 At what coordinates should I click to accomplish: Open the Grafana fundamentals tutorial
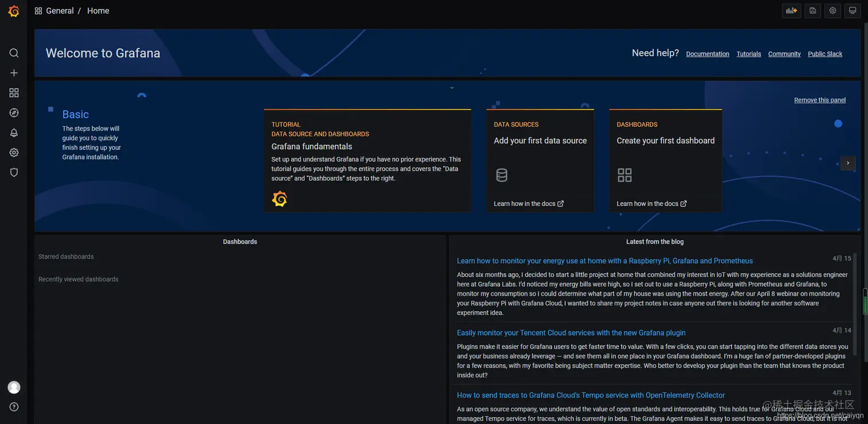[x=312, y=147]
